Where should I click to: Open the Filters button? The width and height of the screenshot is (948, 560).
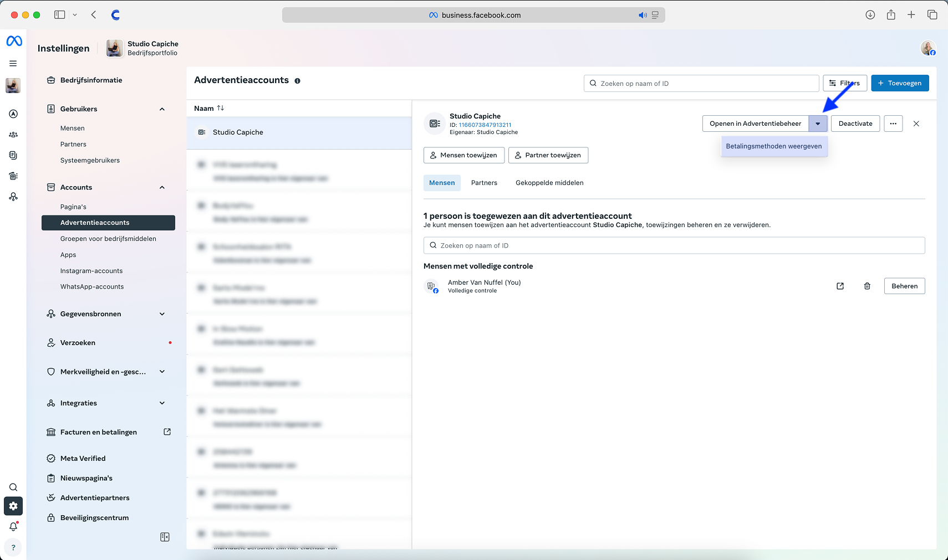pos(845,83)
